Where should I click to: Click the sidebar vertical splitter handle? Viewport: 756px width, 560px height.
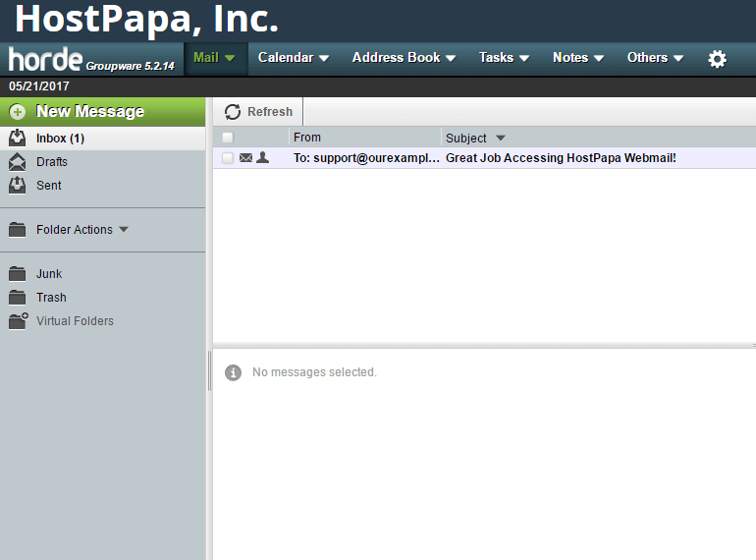(209, 371)
